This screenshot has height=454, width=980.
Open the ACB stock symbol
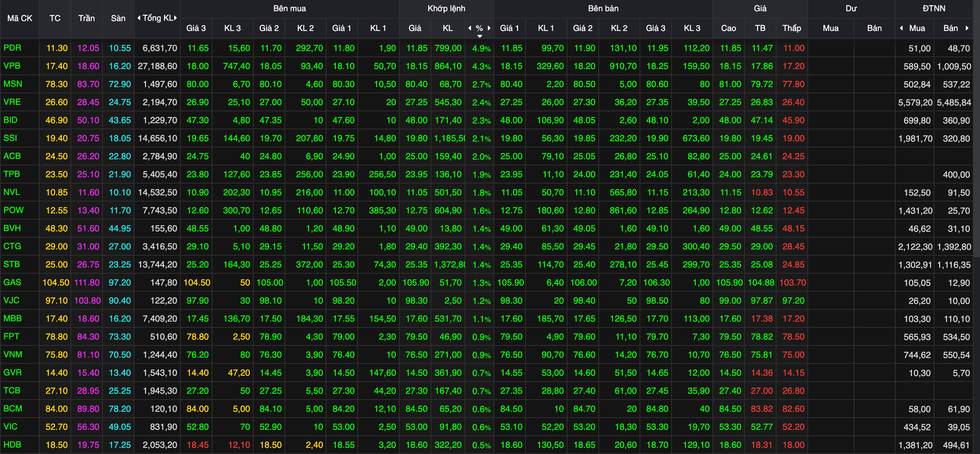(12, 156)
